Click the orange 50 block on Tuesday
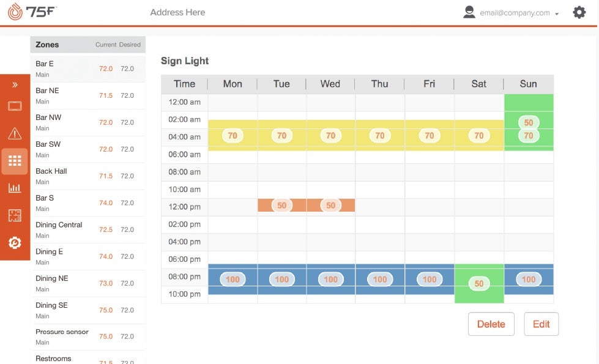 point(281,206)
